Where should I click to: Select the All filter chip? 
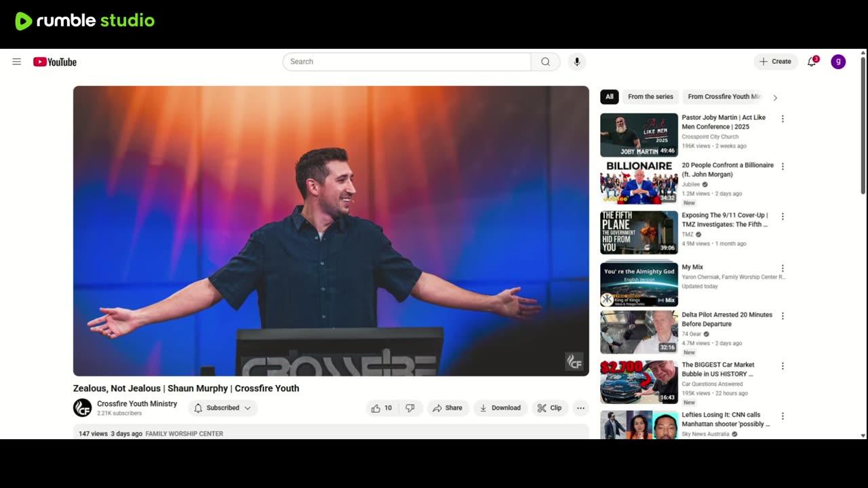point(610,97)
